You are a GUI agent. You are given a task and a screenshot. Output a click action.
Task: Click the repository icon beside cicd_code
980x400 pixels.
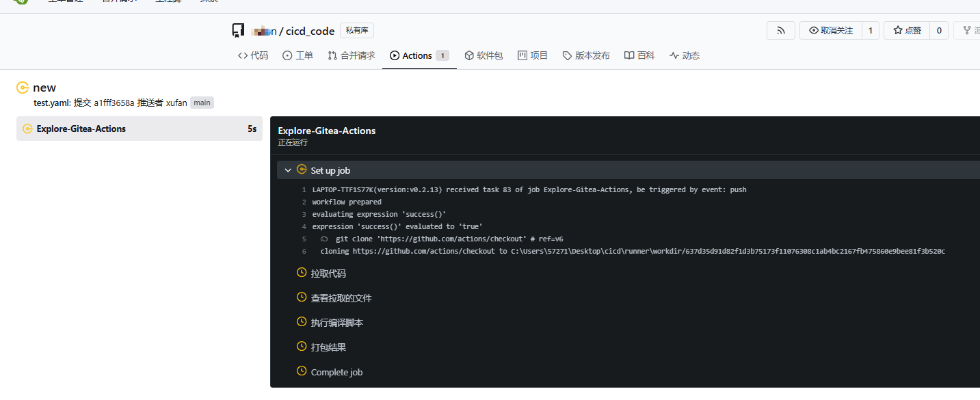(x=238, y=30)
